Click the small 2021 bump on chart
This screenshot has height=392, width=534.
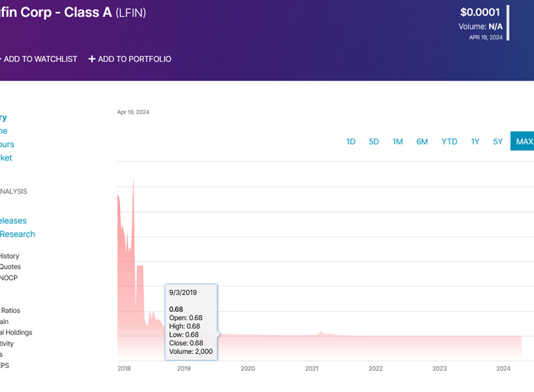321,333
